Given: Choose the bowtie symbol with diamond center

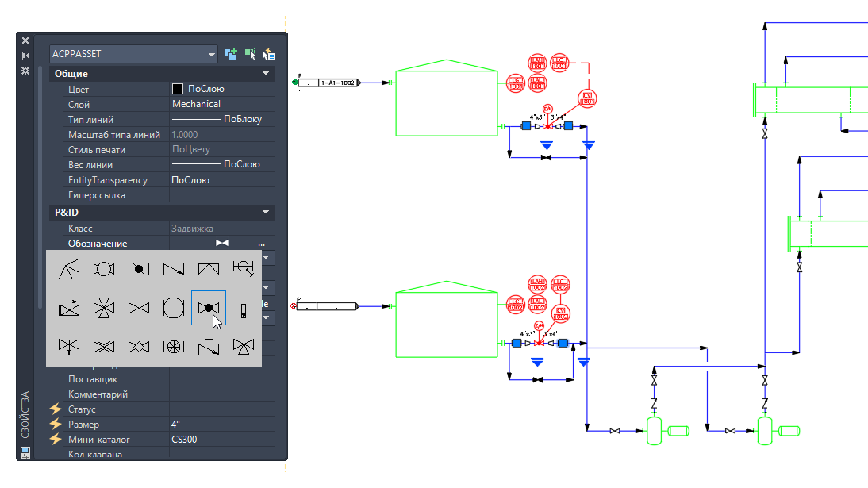Looking at the screenshot, I should click(x=138, y=347).
